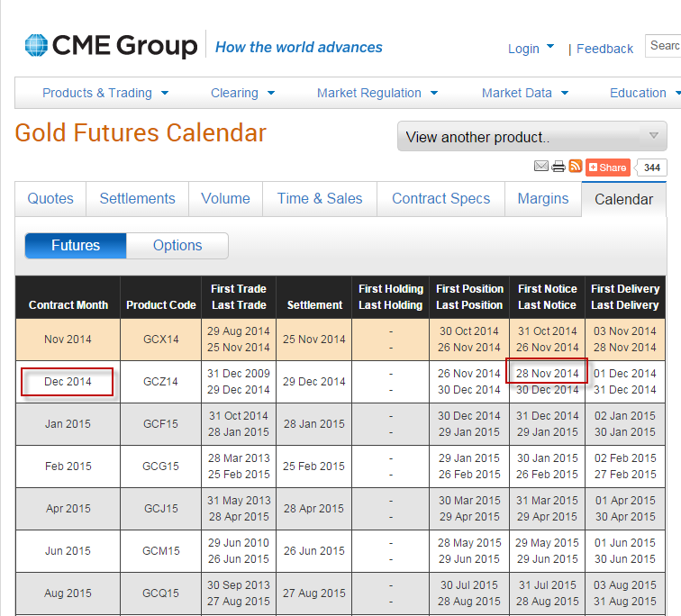Click the CME Group globe logo
This screenshot has width=681, height=616.
36,46
